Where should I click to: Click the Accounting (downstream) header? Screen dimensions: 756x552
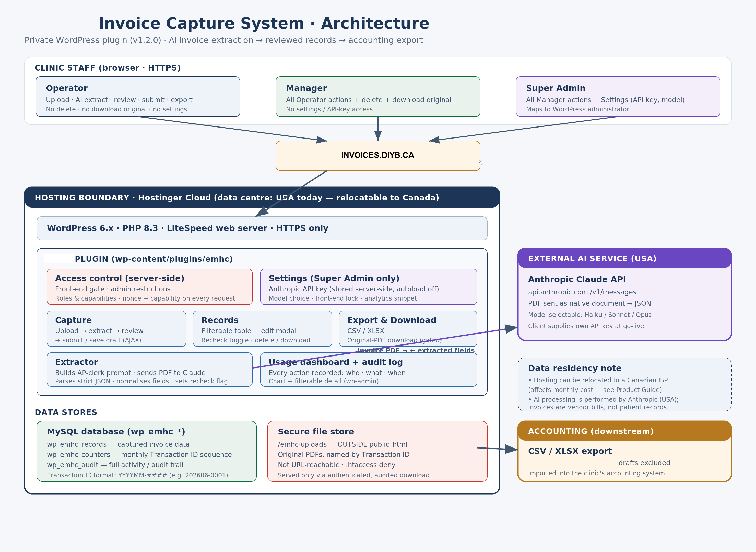(x=624, y=431)
